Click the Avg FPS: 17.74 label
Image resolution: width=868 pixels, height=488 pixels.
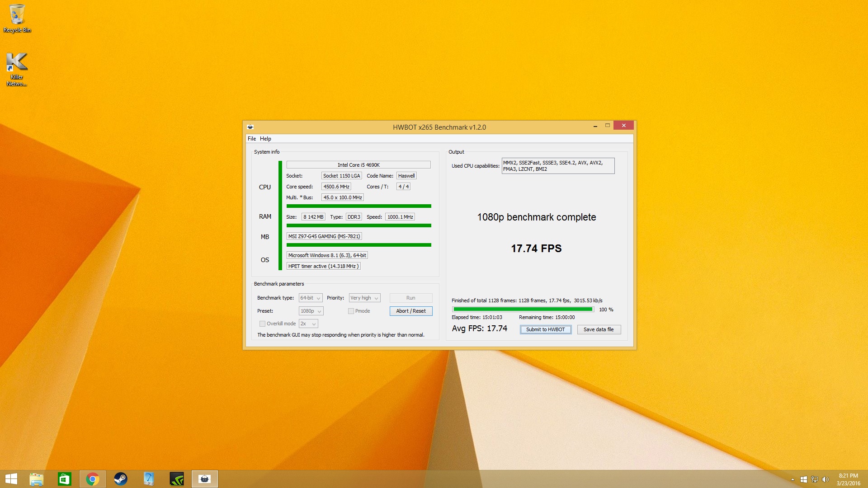point(480,328)
